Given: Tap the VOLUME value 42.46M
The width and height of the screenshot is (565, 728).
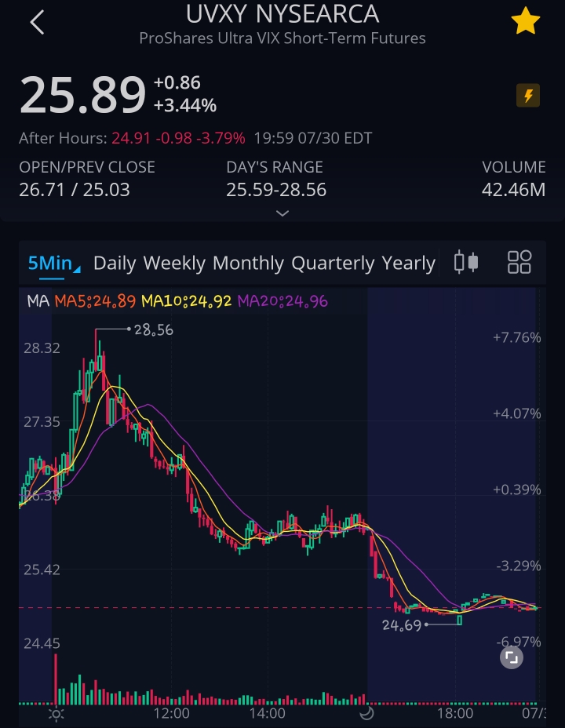Looking at the screenshot, I should click(x=513, y=190).
